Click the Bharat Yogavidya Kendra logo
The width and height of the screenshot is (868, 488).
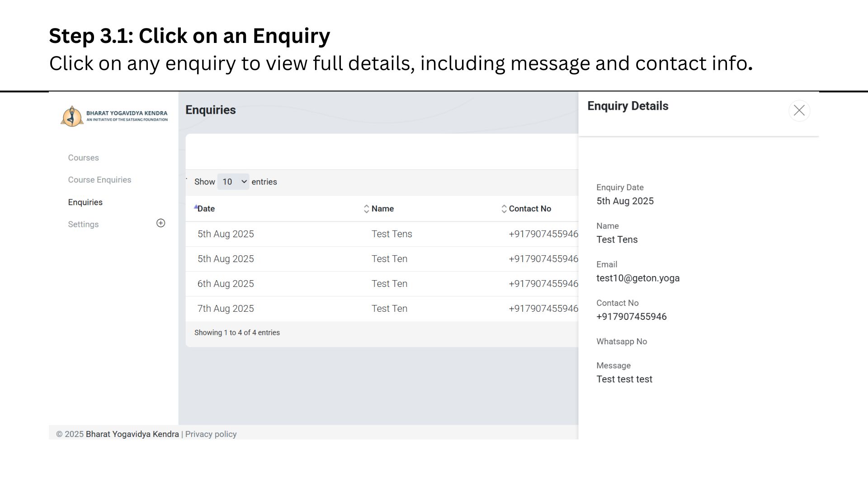point(114,116)
